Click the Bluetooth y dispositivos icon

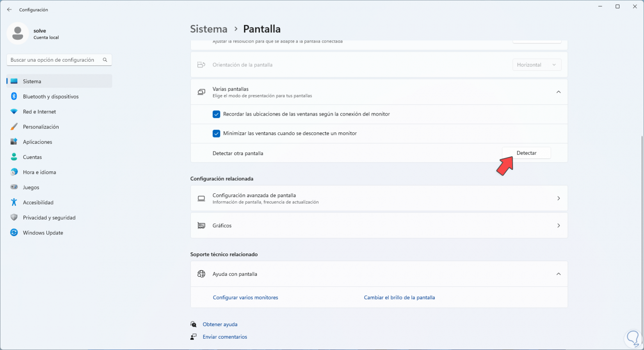(x=14, y=96)
